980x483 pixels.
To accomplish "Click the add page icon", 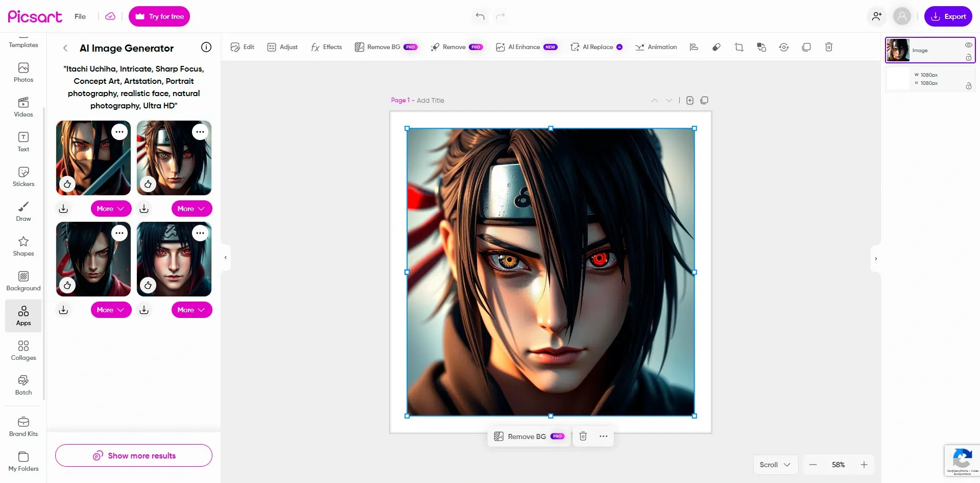I will (x=690, y=100).
